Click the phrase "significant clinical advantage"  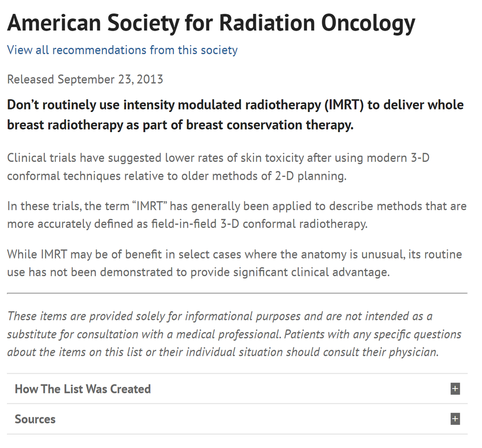tap(311, 272)
